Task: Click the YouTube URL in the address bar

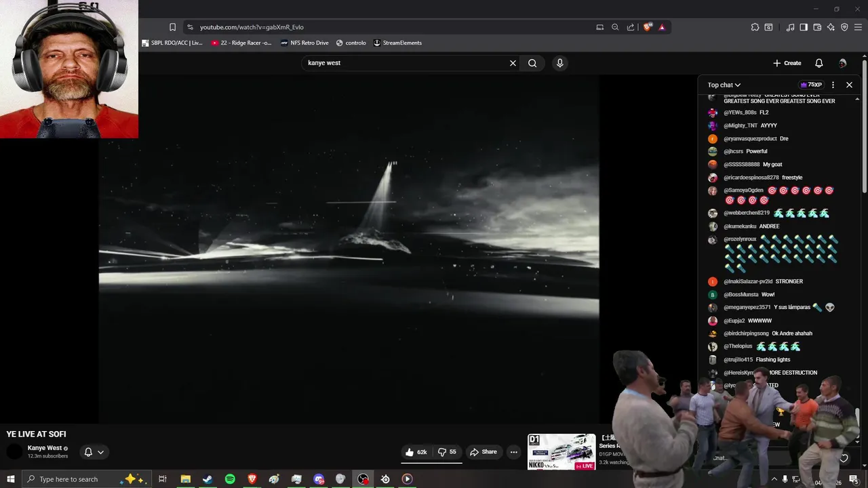Action: click(252, 27)
